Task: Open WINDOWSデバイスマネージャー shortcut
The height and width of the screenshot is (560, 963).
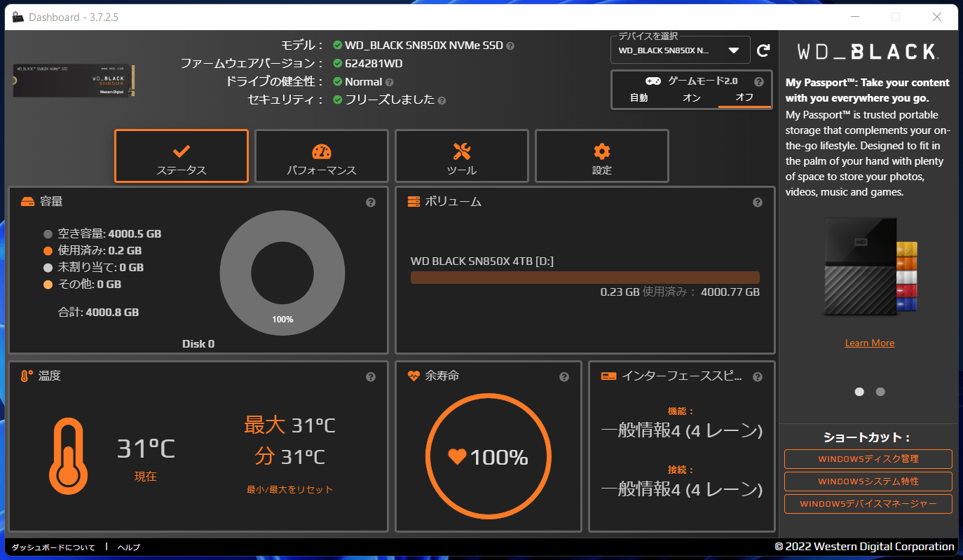Action: pyautogui.click(x=868, y=504)
